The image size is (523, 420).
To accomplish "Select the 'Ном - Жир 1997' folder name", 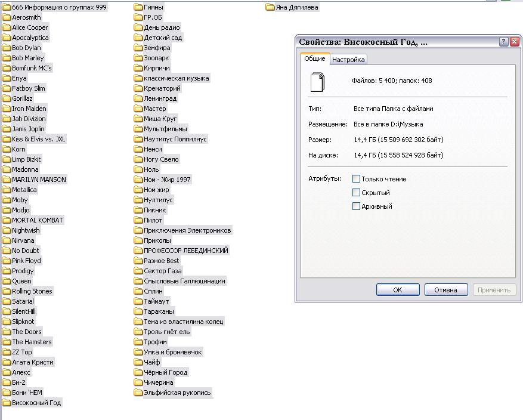I will (167, 180).
